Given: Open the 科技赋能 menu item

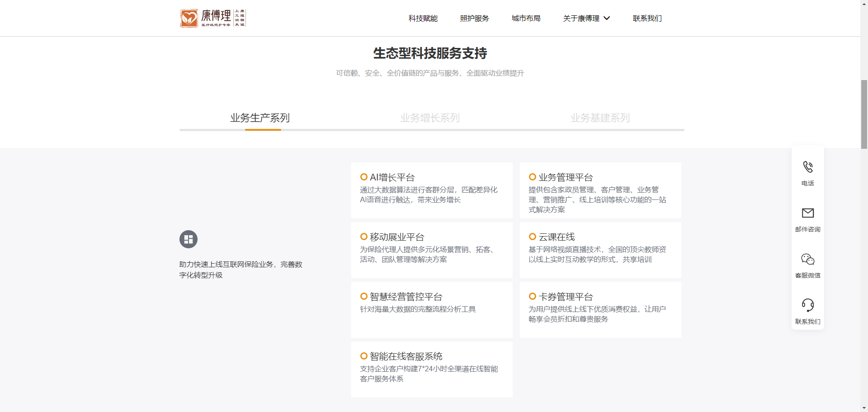Looking at the screenshot, I should (423, 18).
